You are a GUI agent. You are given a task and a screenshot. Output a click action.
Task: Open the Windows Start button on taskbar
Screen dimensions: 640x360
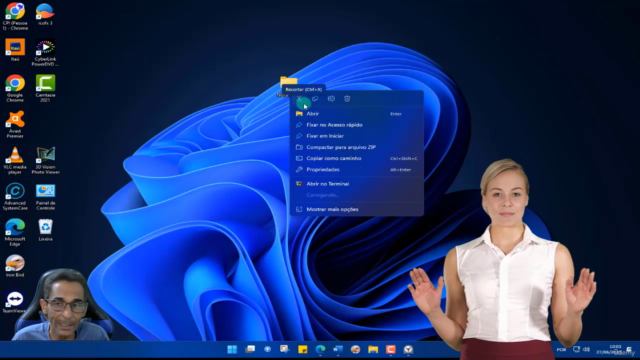(x=232, y=349)
